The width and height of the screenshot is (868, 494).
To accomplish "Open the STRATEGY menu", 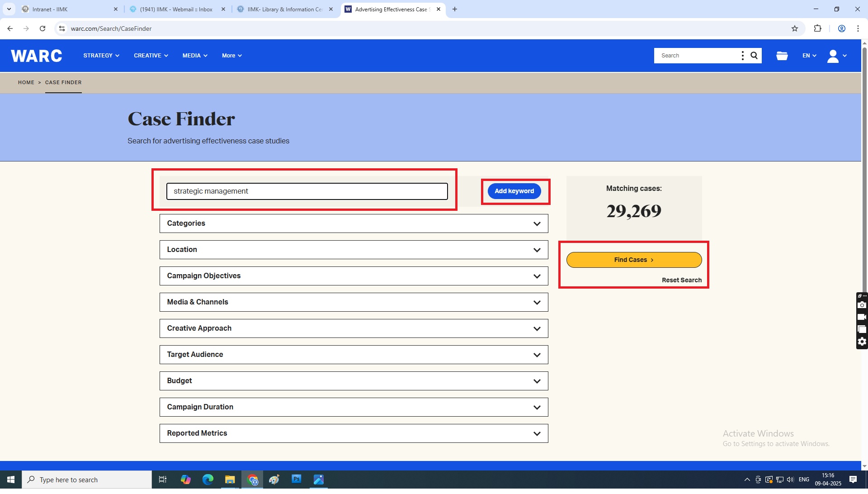I will tap(101, 56).
